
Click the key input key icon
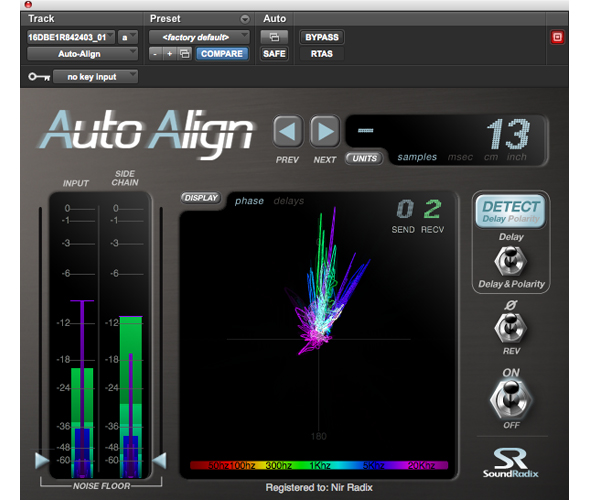click(39, 77)
